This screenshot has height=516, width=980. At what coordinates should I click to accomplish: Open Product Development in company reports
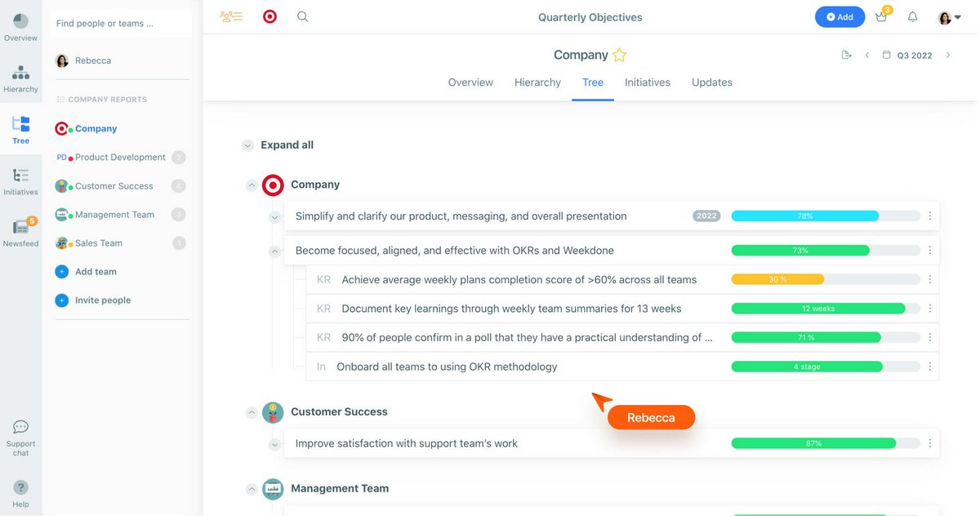120,158
